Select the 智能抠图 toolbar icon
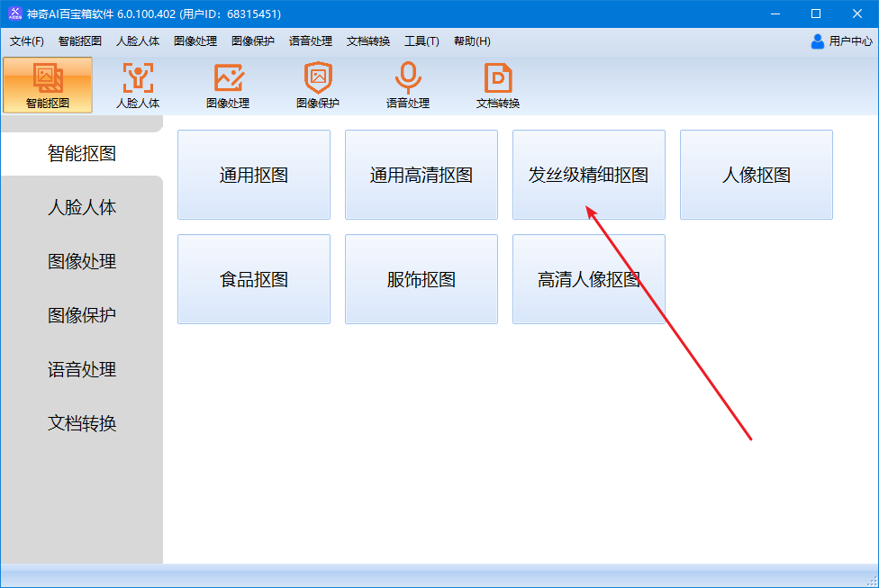Screen dimensions: 879x588 coord(48,86)
